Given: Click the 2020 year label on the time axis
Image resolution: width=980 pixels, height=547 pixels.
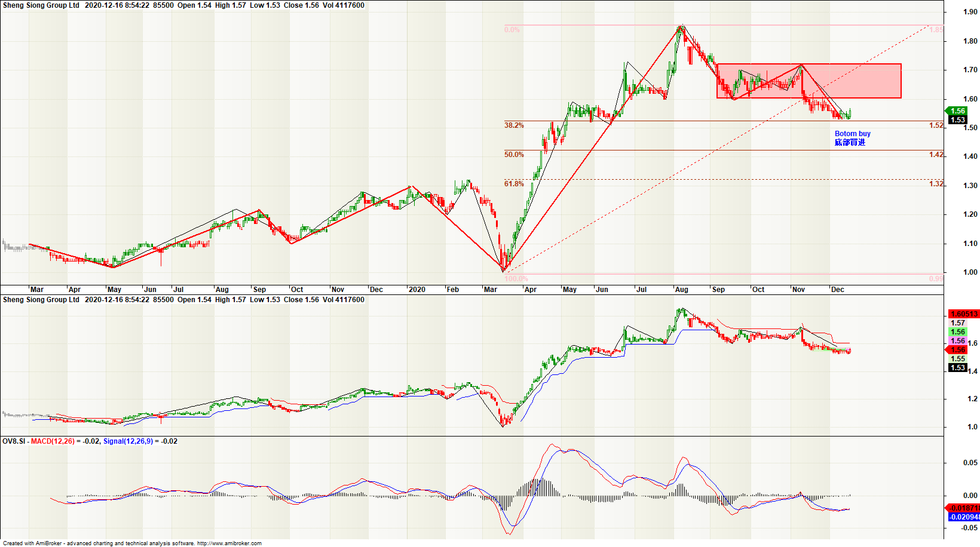Looking at the screenshot, I should click(x=417, y=290).
